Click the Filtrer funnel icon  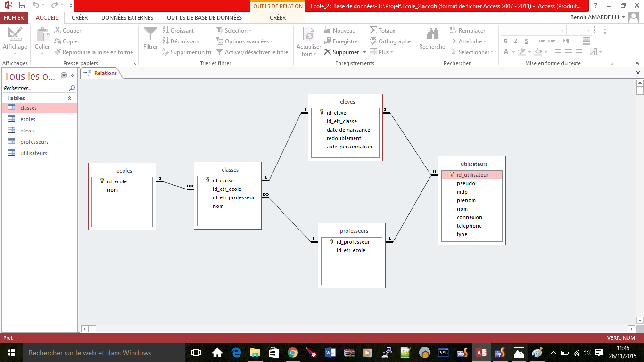click(150, 35)
